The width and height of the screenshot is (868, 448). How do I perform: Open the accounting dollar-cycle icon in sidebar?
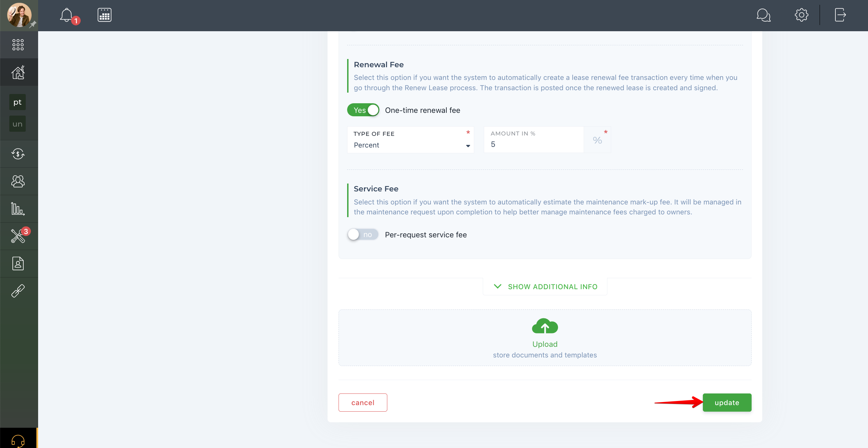tap(18, 154)
